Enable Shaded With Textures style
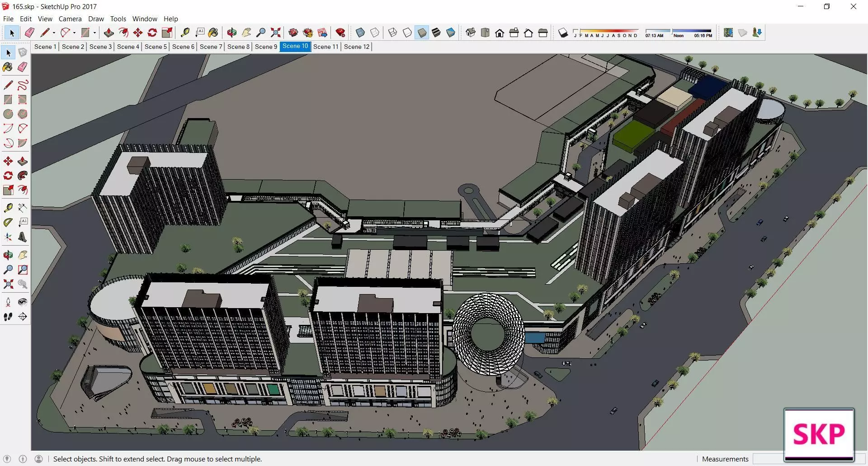Image resolution: width=868 pixels, height=466 pixels. [436, 33]
